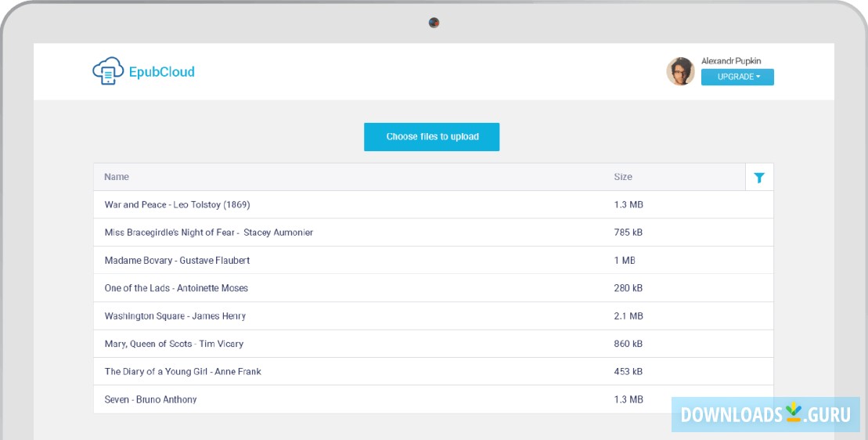Image resolution: width=868 pixels, height=440 pixels.
Task: Open One of the Lads - Antoinette Moses
Action: (176, 288)
